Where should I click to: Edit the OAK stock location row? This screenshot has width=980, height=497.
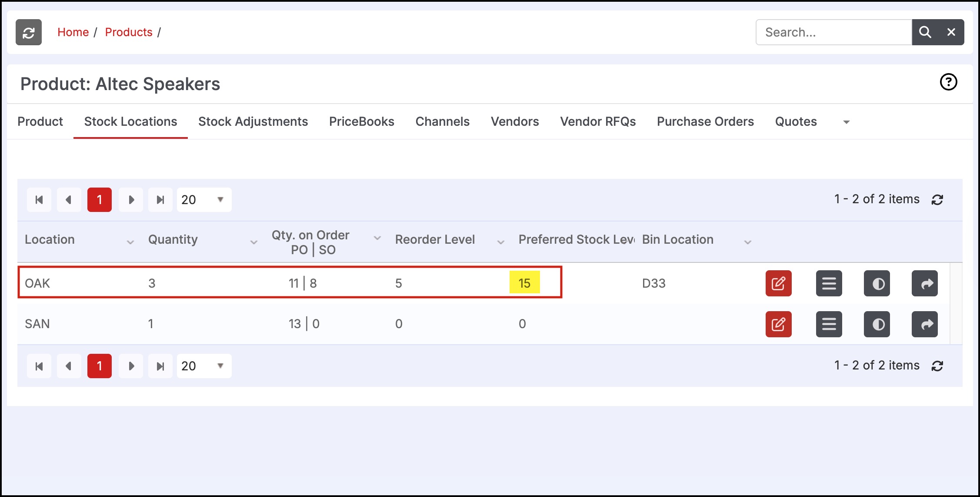pyautogui.click(x=779, y=283)
